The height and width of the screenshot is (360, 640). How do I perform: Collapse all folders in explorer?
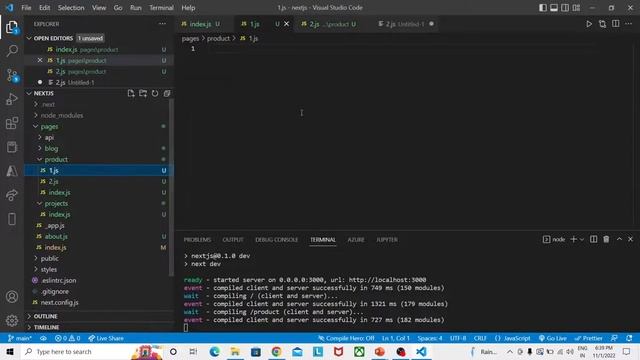click(167, 93)
